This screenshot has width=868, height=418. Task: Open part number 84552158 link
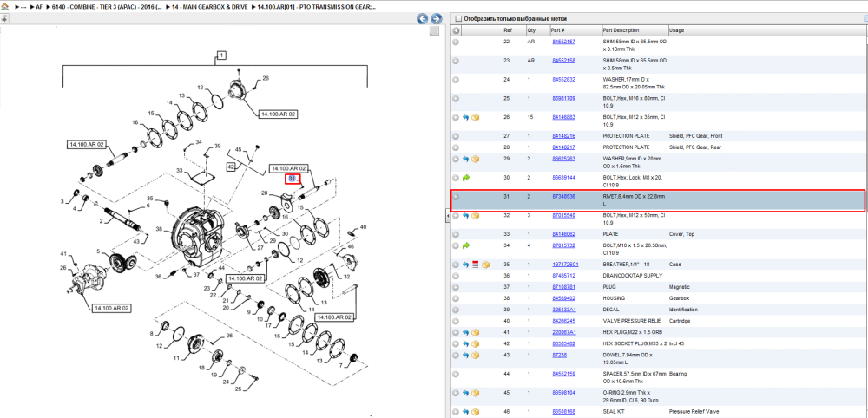(x=563, y=60)
